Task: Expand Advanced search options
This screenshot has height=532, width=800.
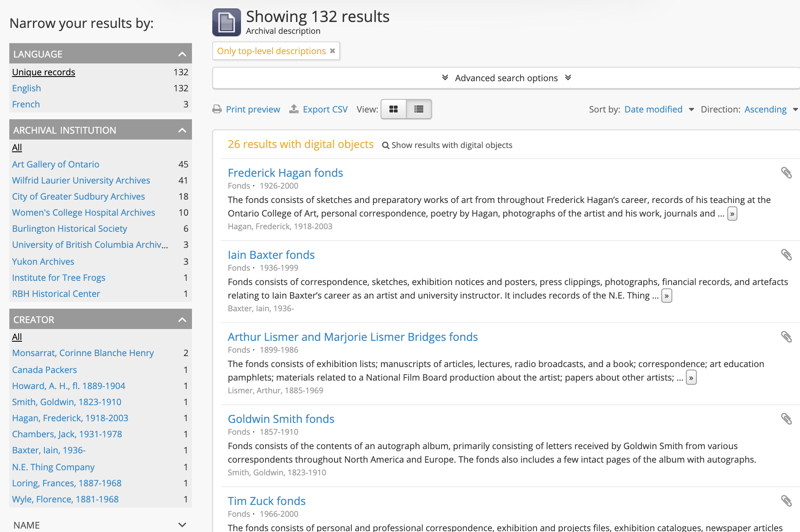Action: (x=506, y=78)
